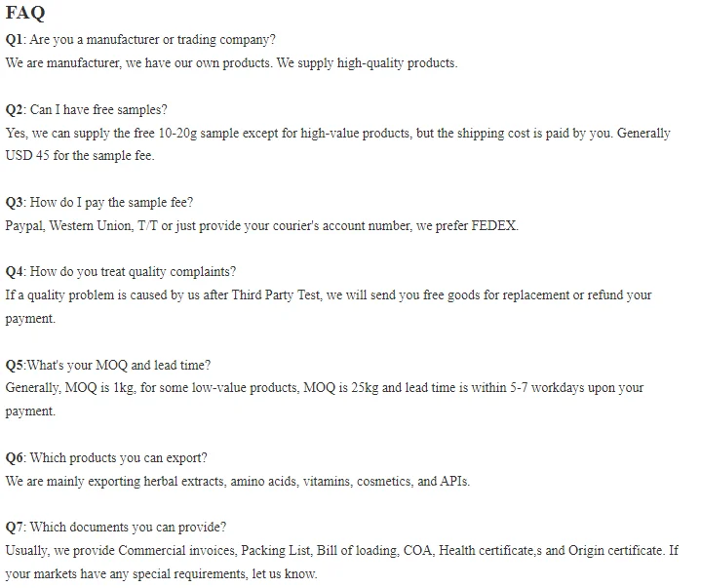Click the question 'How do I pay the sample fee?'

(x=111, y=203)
